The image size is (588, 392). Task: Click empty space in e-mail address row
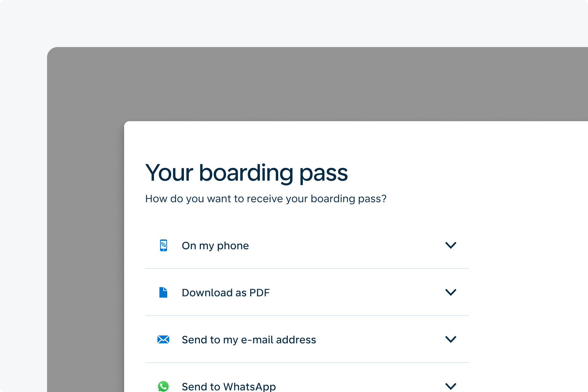click(379, 339)
